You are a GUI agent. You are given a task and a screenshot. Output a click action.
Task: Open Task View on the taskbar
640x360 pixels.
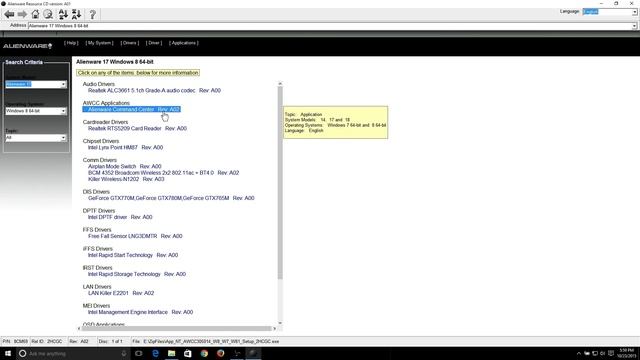point(139,353)
